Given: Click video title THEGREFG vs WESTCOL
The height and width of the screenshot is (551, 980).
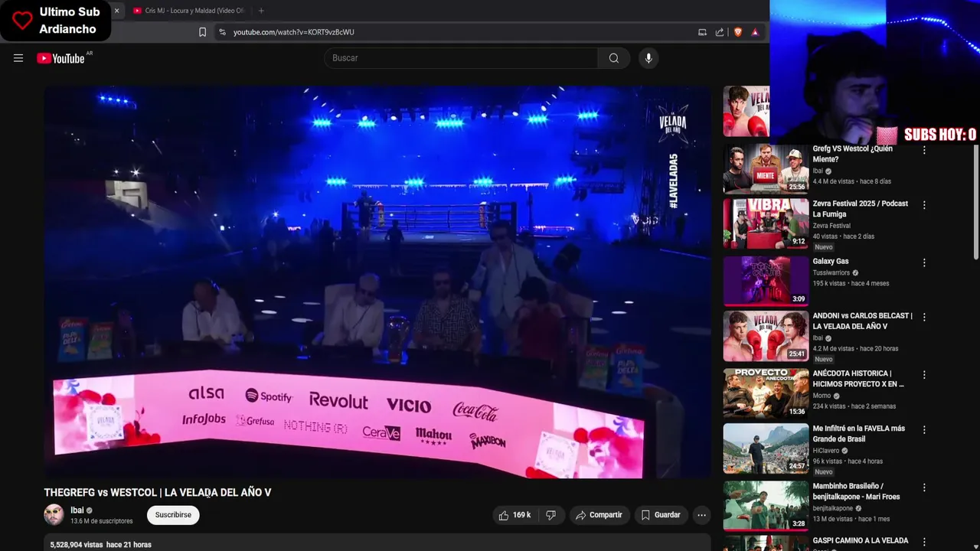Looking at the screenshot, I should tap(158, 493).
